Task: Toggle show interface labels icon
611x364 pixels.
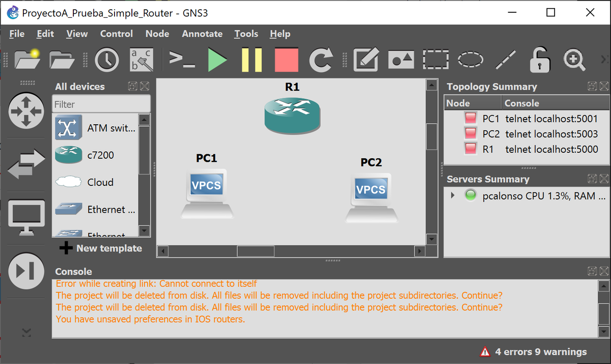Action: 142,60
